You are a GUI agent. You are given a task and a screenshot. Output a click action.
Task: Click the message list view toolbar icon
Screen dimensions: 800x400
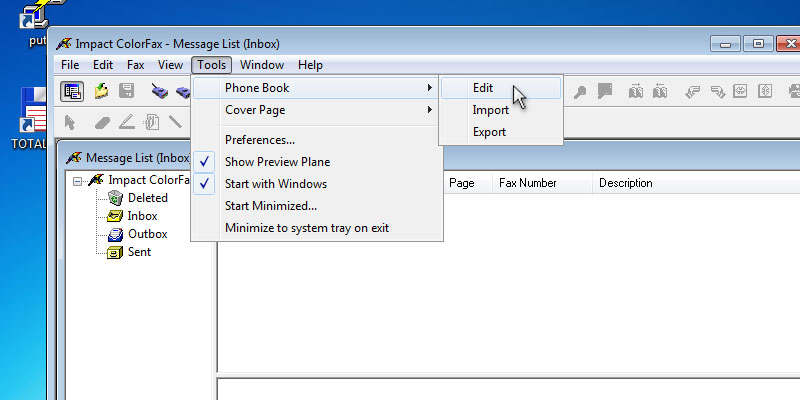click(72, 91)
